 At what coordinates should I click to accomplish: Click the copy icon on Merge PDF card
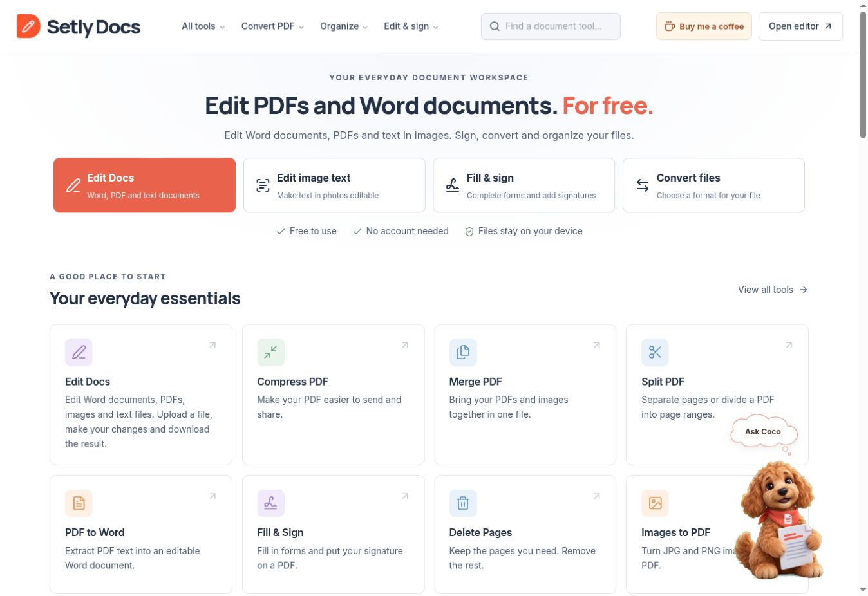[463, 352]
